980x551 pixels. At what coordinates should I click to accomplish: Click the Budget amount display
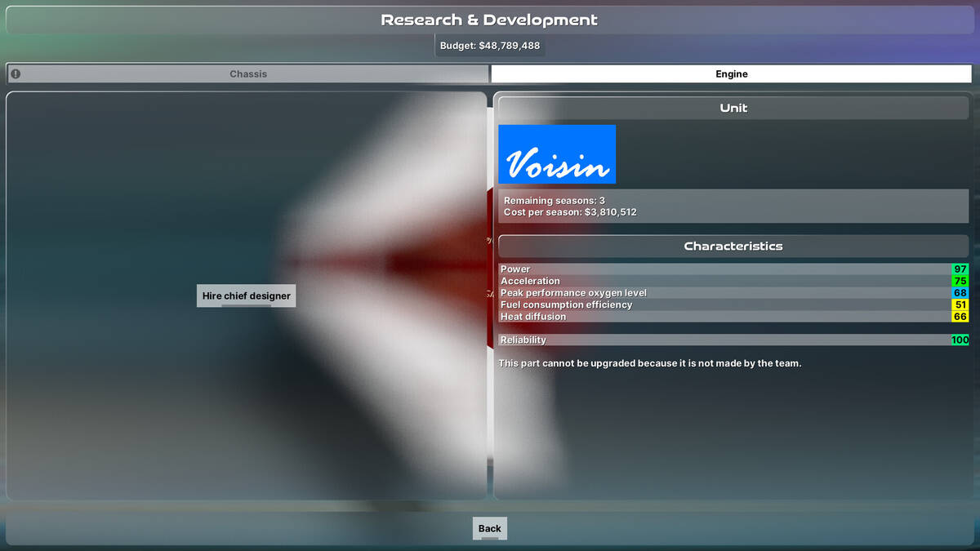pyautogui.click(x=490, y=46)
